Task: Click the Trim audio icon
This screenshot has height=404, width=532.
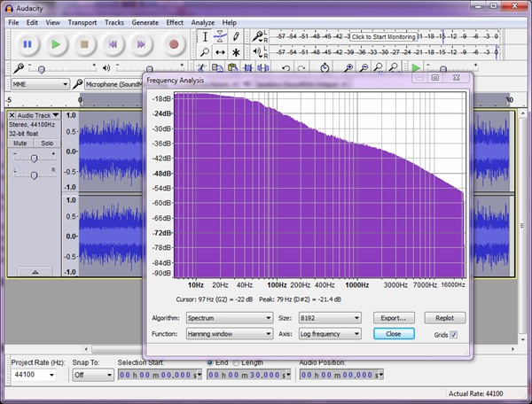Action: 248,68
